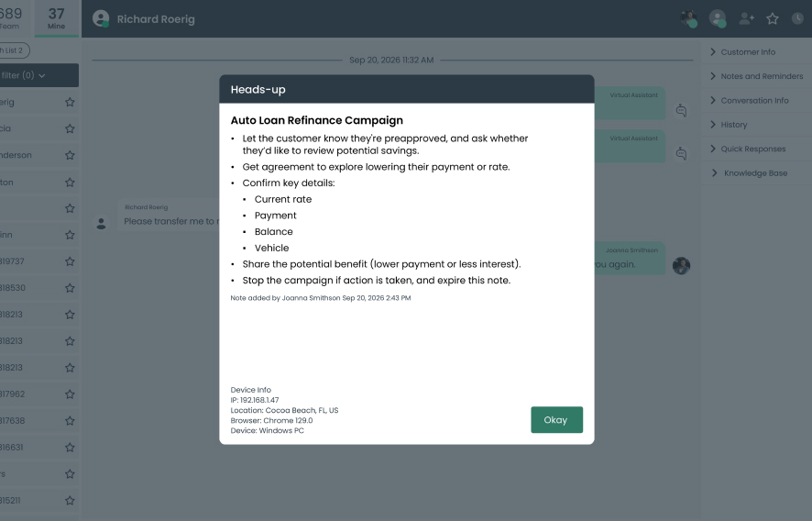Select conversation 319737 in the list
The height and width of the screenshot is (521, 812).
pos(39,261)
